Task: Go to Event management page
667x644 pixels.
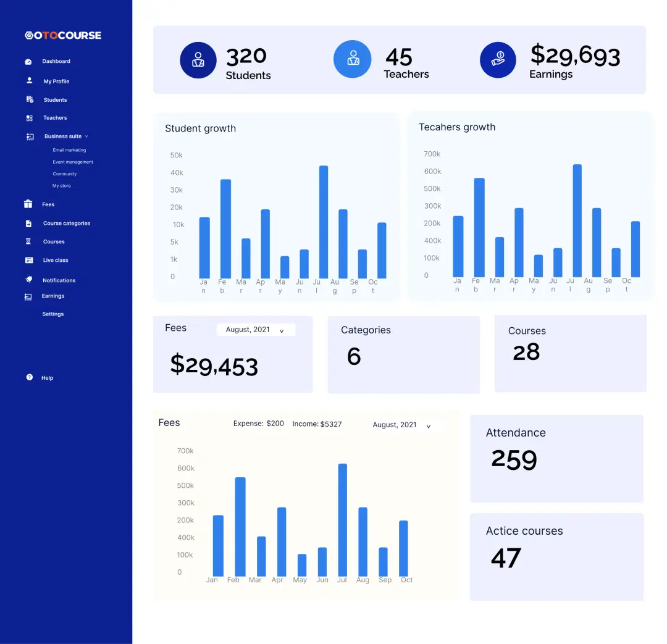Action: (73, 162)
